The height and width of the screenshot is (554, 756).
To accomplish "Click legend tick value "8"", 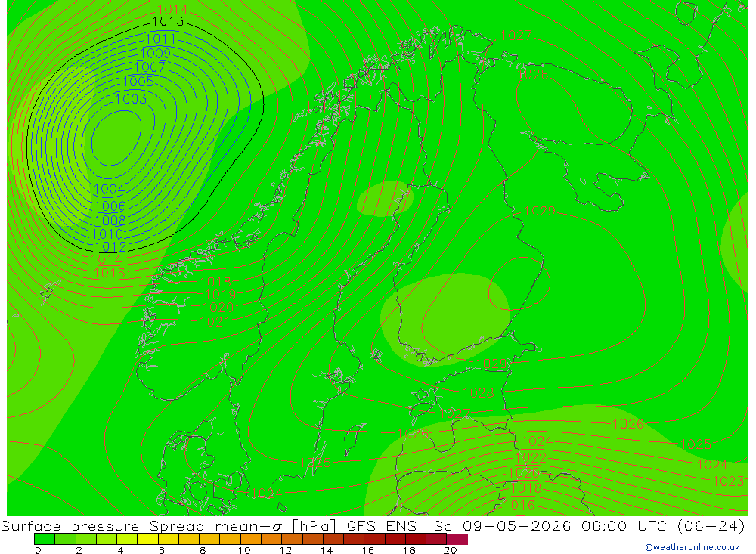I will [203, 550].
